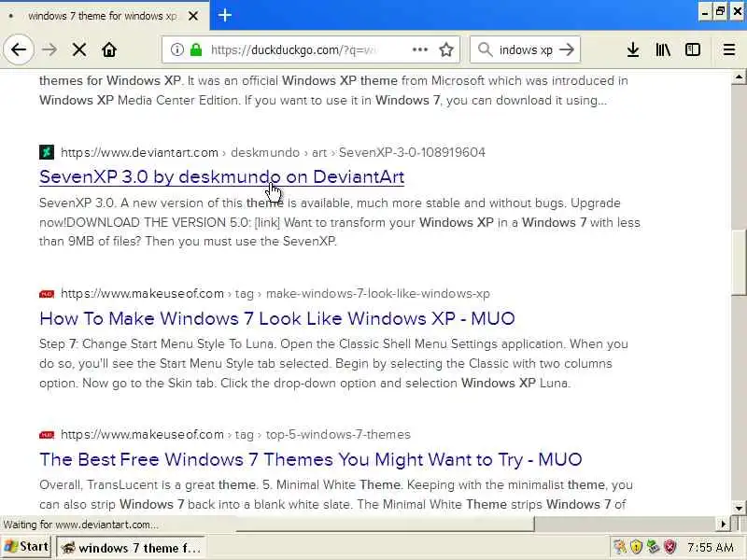Click the themes for Windows XP snippet at top
Screen dimensions: 747x560
(333, 91)
